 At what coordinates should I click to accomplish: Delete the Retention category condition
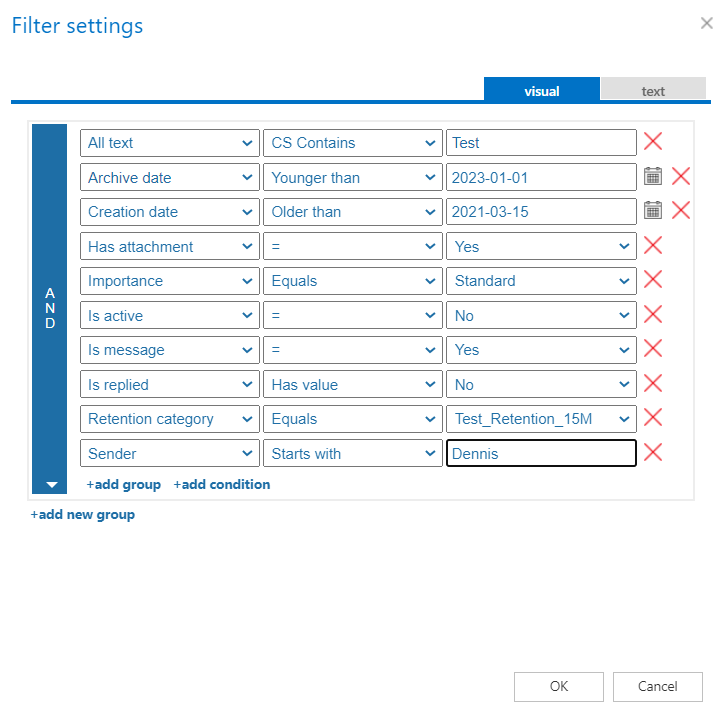[x=653, y=418]
